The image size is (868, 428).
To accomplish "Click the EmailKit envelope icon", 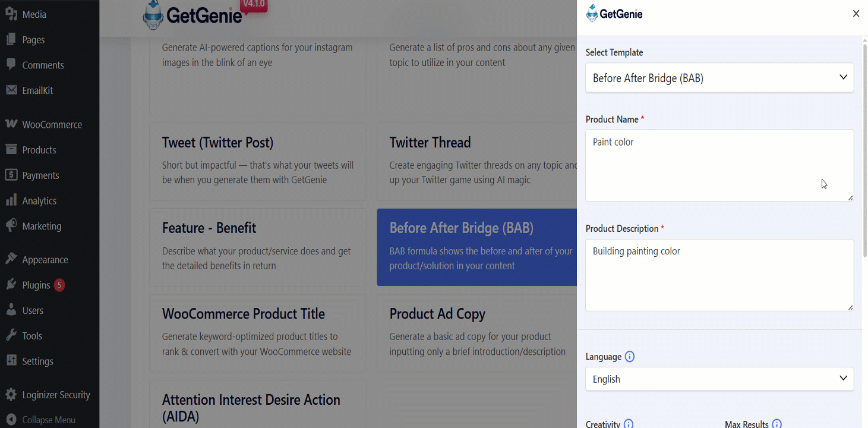I will [11, 90].
